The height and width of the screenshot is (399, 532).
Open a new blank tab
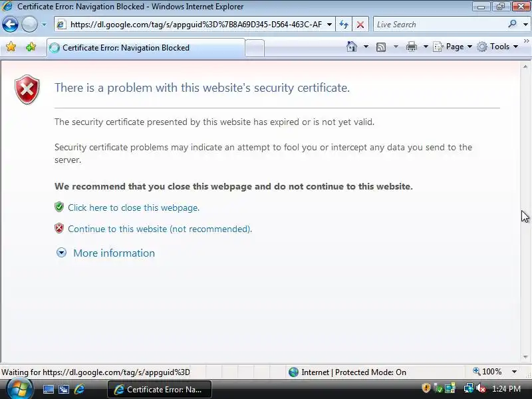point(255,48)
